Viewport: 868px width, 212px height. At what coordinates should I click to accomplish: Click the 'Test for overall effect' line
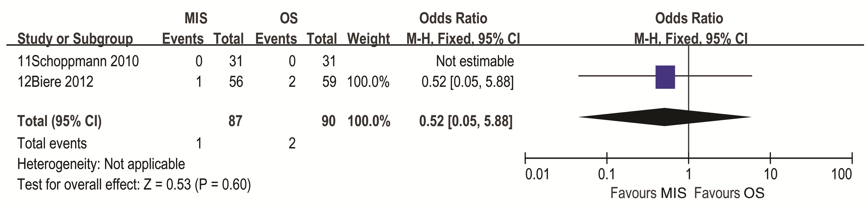[134, 185]
